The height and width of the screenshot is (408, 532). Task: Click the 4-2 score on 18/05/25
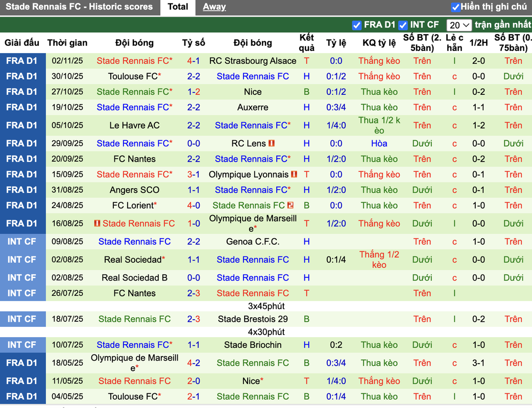point(194,363)
